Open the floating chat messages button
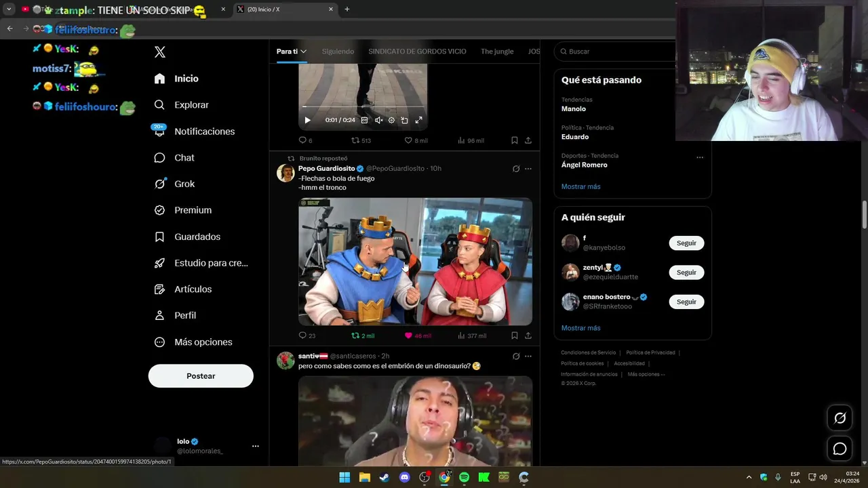This screenshot has height=488, width=868. (840, 449)
